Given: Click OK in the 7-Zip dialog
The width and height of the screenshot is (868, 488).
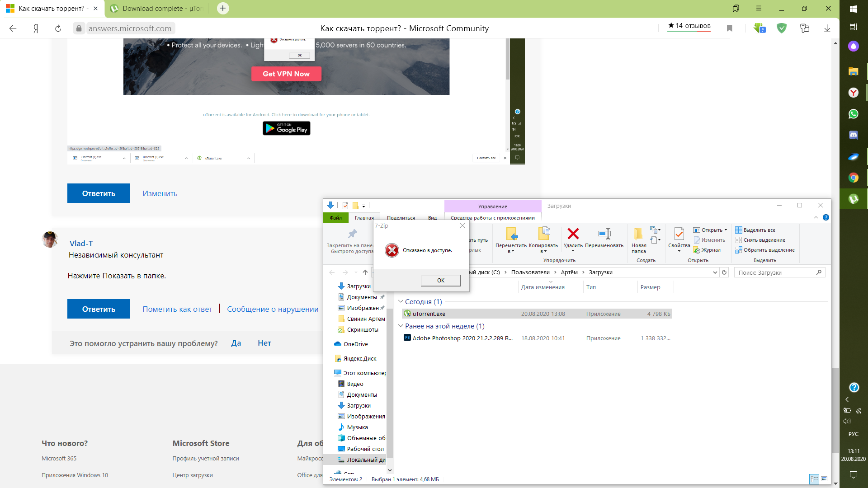Looking at the screenshot, I should (441, 280).
